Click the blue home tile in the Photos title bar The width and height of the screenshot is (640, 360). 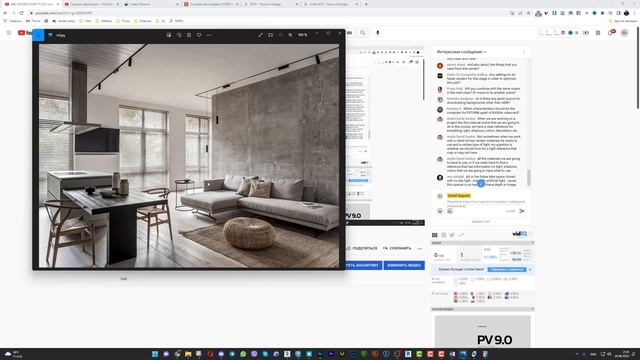click(x=38, y=35)
